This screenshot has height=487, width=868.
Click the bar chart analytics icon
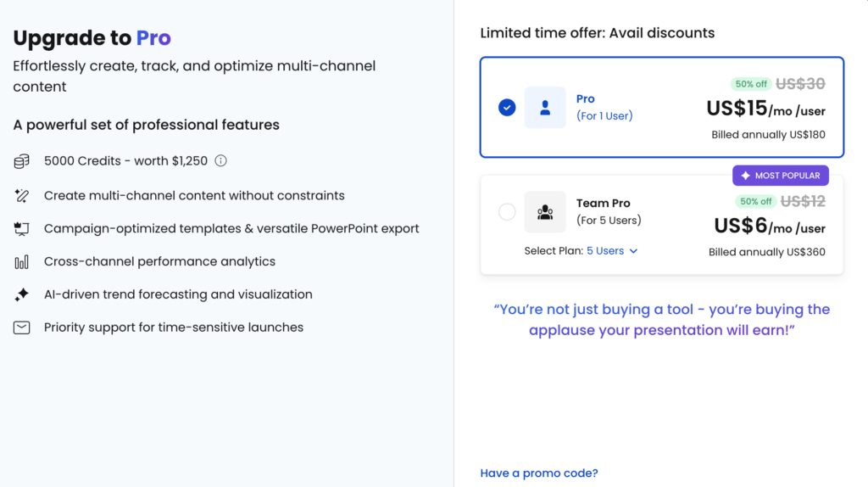pos(22,262)
